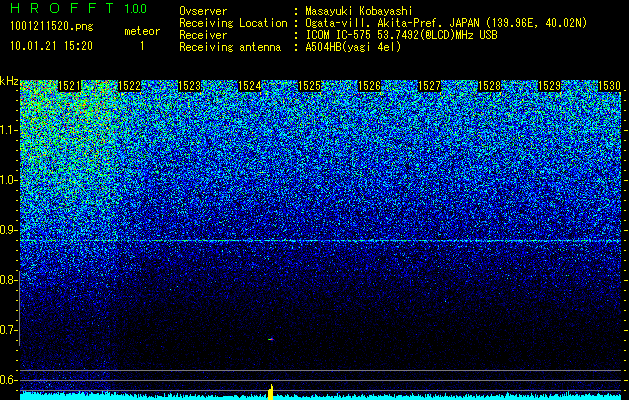This screenshot has height=400, width=629.
Task: Click the 1527 time marker
Action: [429, 86]
